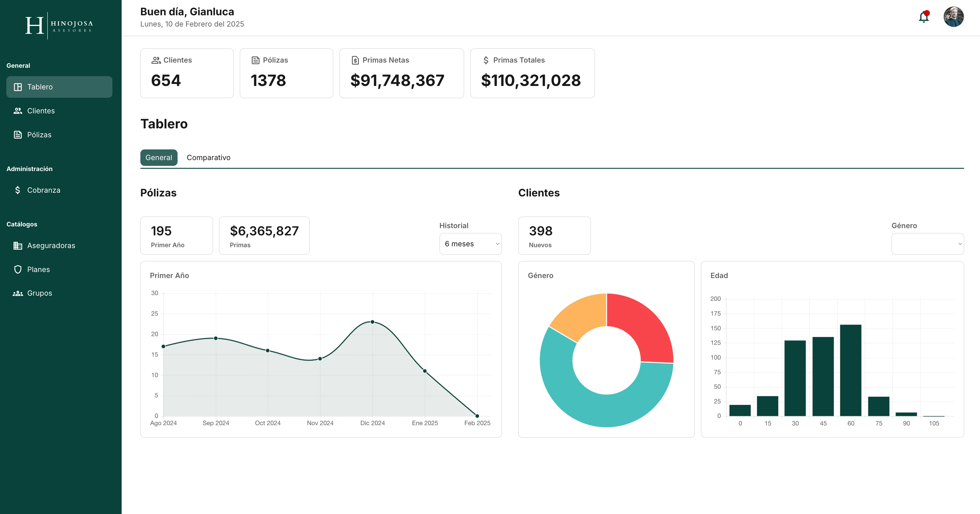Click the 398 Nuevos card
980x514 pixels.
554,236
